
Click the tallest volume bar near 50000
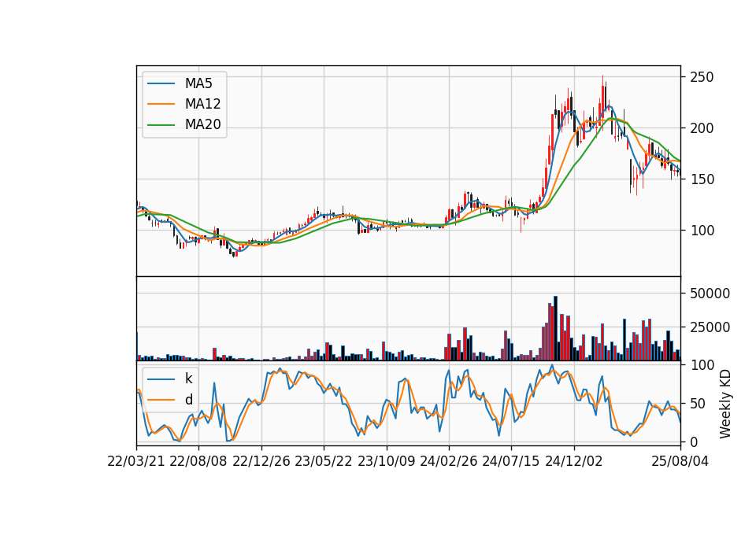(x=555, y=329)
